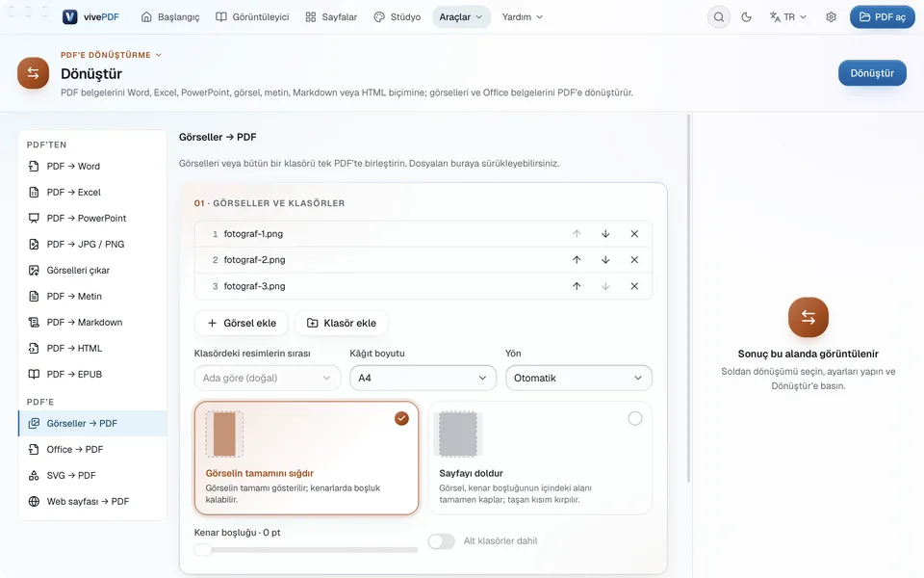Move fotograf-3.png up with arrow
The height and width of the screenshot is (578, 924).
pyautogui.click(x=577, y=286)
